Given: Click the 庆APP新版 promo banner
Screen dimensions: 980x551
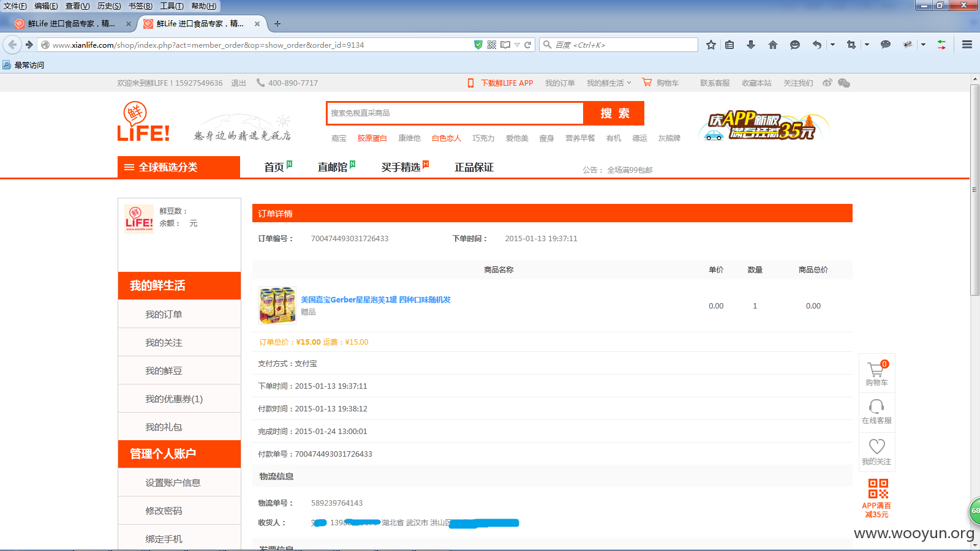Looking at the screenshot, I should pos(764,126).
